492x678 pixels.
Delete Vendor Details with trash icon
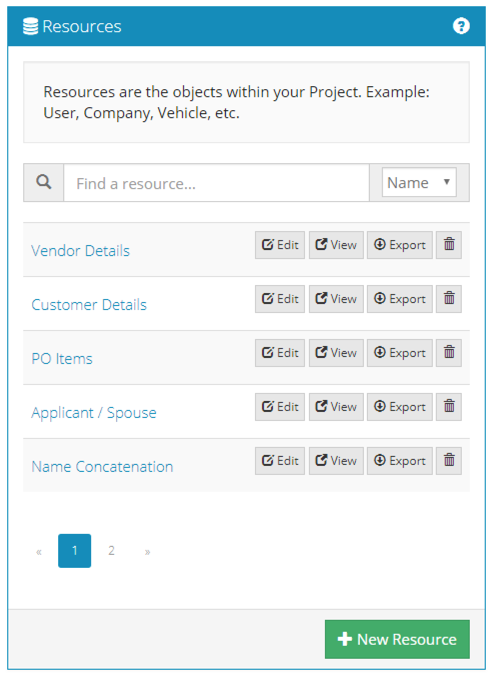449,245
